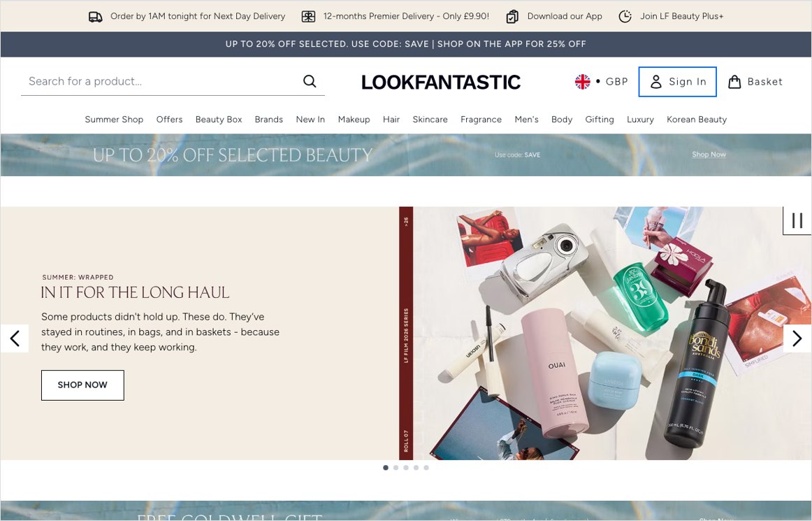Viewport: 812px width, 521px height.
Task: Open the Makeup menu
Action: [354, 119]
